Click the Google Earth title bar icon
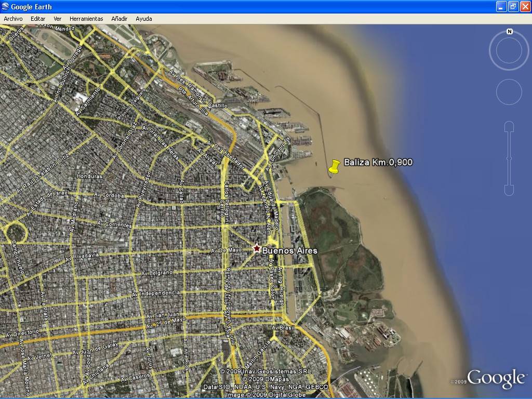Viewport: 532px width, 399px height. [5, 6]
